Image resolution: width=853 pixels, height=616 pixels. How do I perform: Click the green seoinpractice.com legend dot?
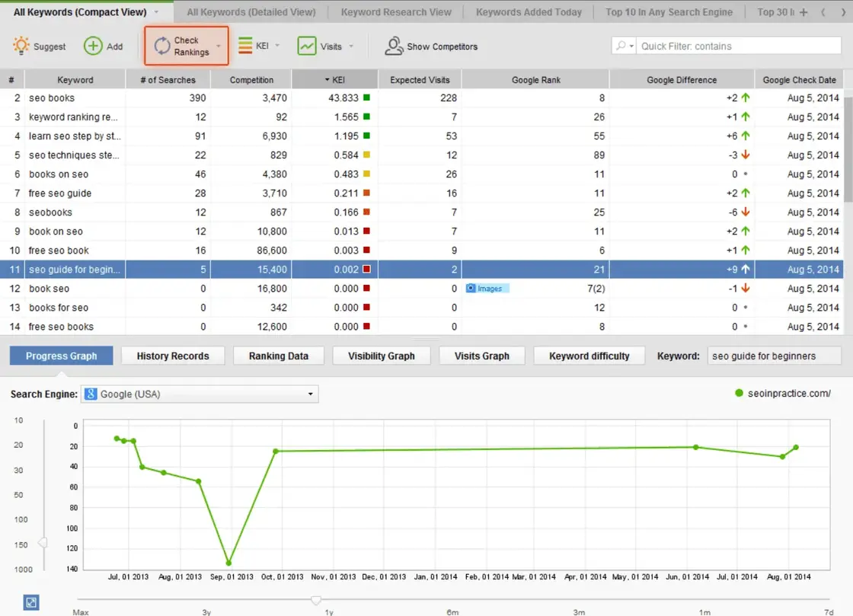point(739,393)
